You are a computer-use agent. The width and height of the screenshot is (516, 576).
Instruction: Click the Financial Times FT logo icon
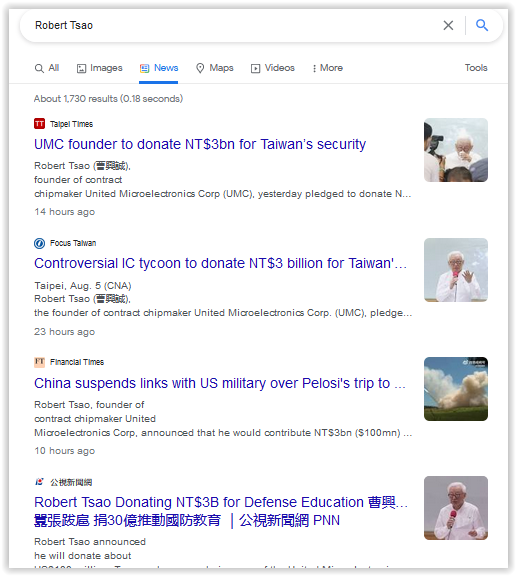39,362
